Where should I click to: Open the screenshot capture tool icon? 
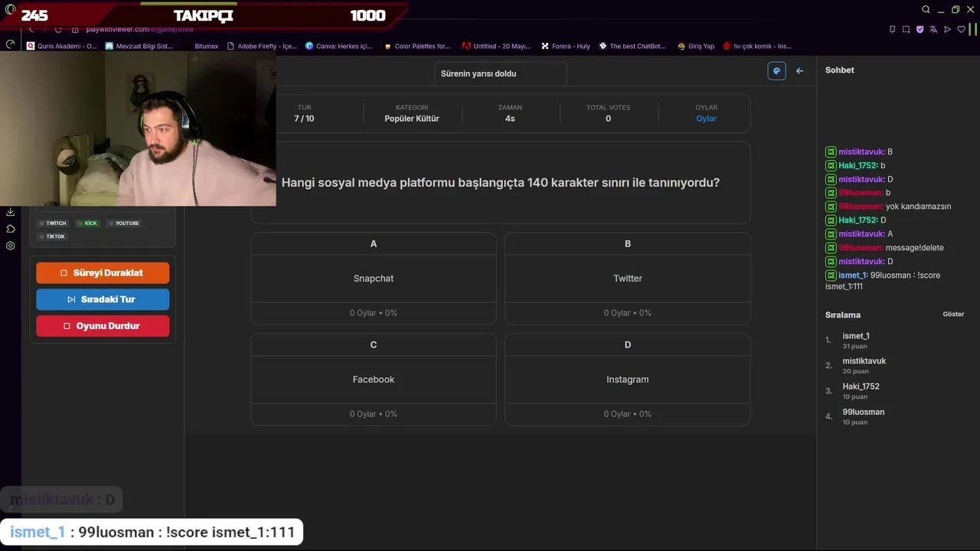[x=906, y=29]
